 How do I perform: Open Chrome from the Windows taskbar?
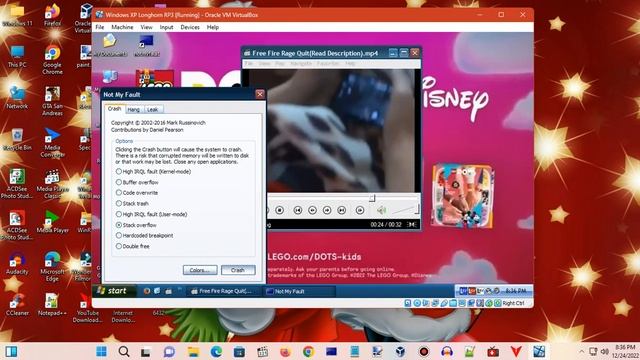[308, 351]
